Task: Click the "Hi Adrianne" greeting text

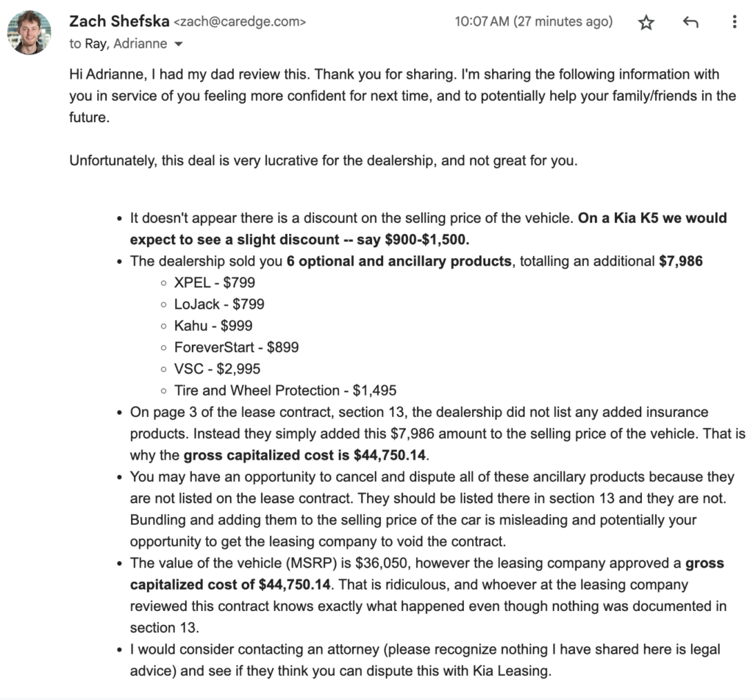Action: click(106, 74)
